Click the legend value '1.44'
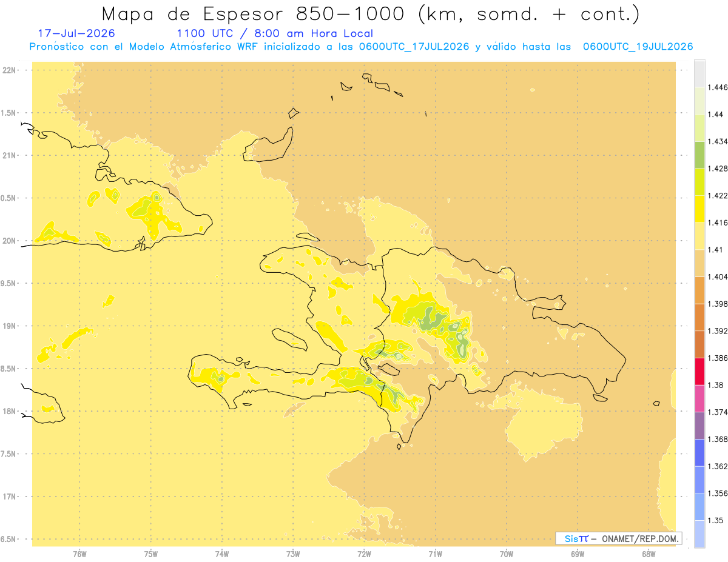Image resolution: width=728 pixels, height=562 pixels. [716, 115]
